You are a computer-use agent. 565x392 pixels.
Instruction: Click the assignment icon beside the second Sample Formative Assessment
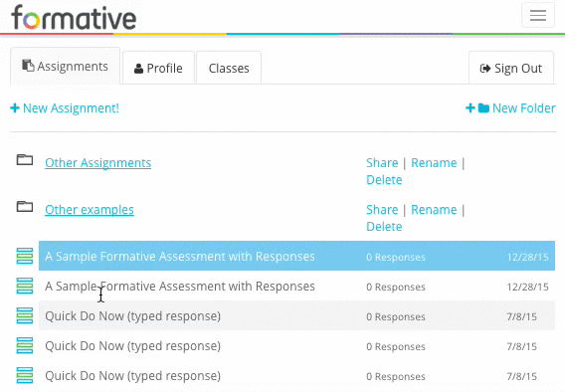point(25,286)
